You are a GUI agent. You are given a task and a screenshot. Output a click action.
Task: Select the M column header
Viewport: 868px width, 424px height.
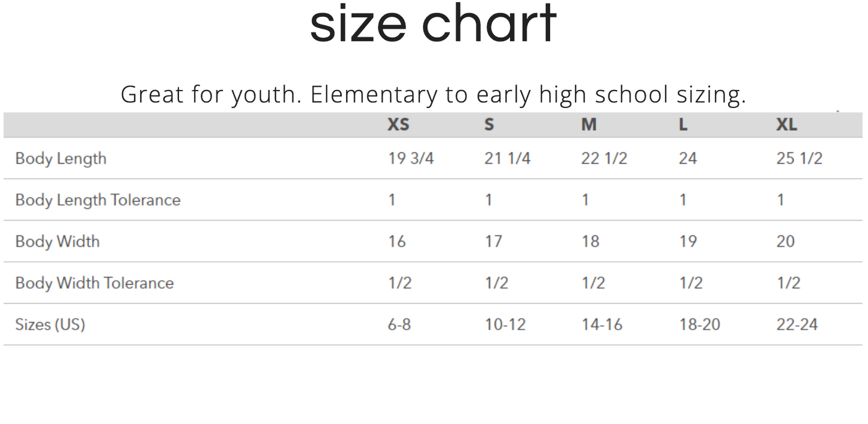coord(589,124)
